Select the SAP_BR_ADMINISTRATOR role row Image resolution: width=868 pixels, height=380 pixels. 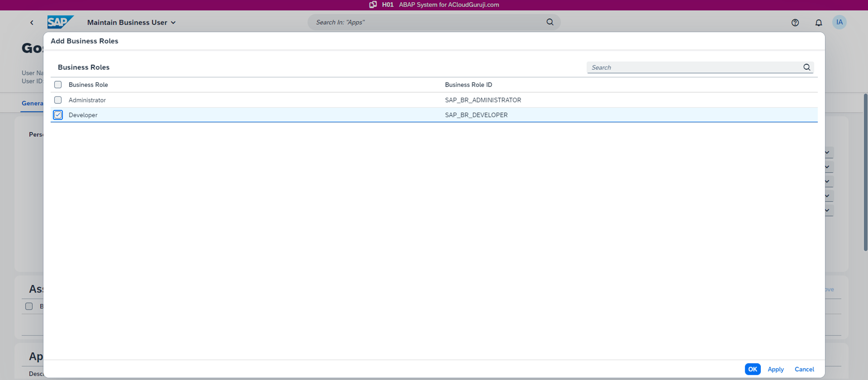pyautogui.click(x=483, y=100)
